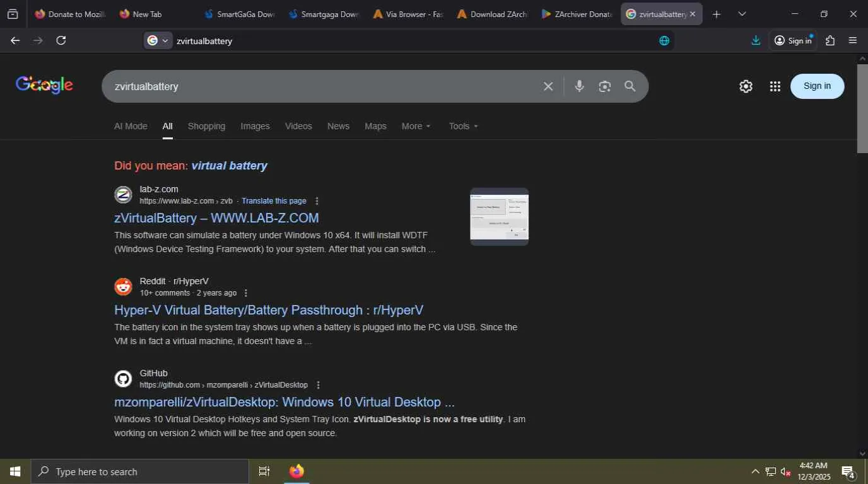Select the News search tab

[x=338, y=126]
